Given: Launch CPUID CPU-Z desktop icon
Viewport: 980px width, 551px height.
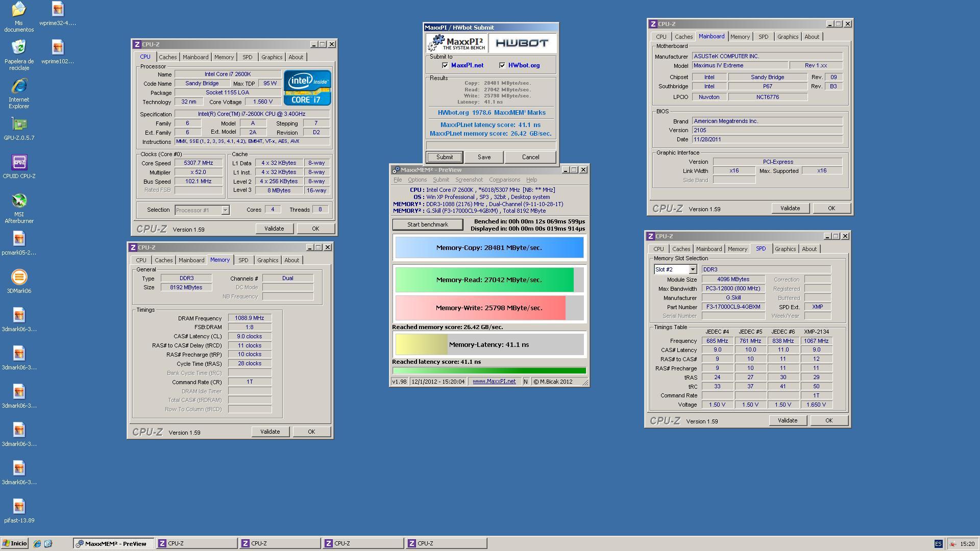Looking at the screenshot, I should coord(19,167).
